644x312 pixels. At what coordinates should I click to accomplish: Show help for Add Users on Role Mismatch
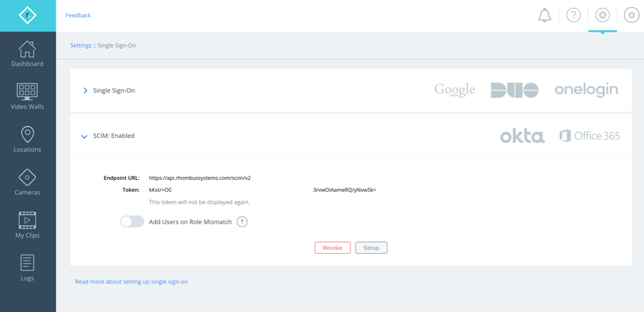[242, 222]
